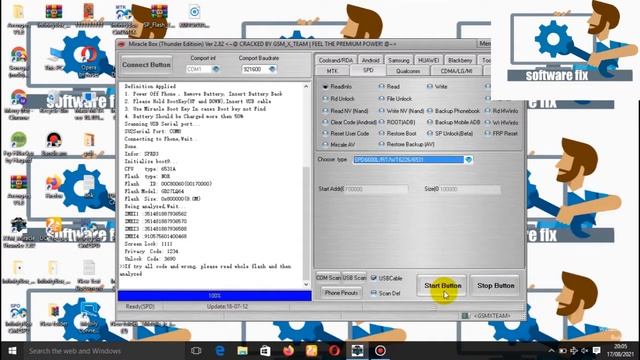This screenshot has height=360, width=640.
Task: Click the blue 100% progress bar
Action: pyautogui.click(x=215, y=296)
